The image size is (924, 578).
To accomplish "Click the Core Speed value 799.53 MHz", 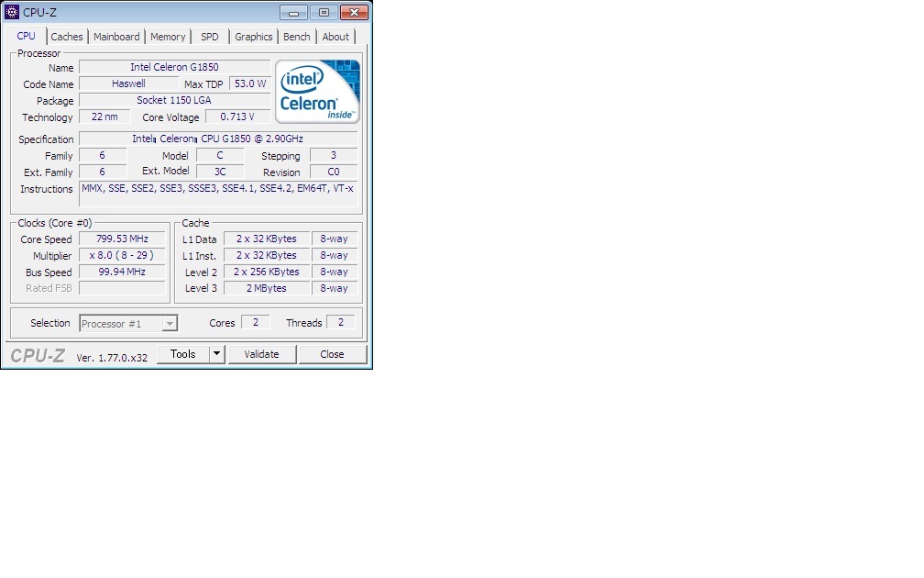I will pos(122,239).
